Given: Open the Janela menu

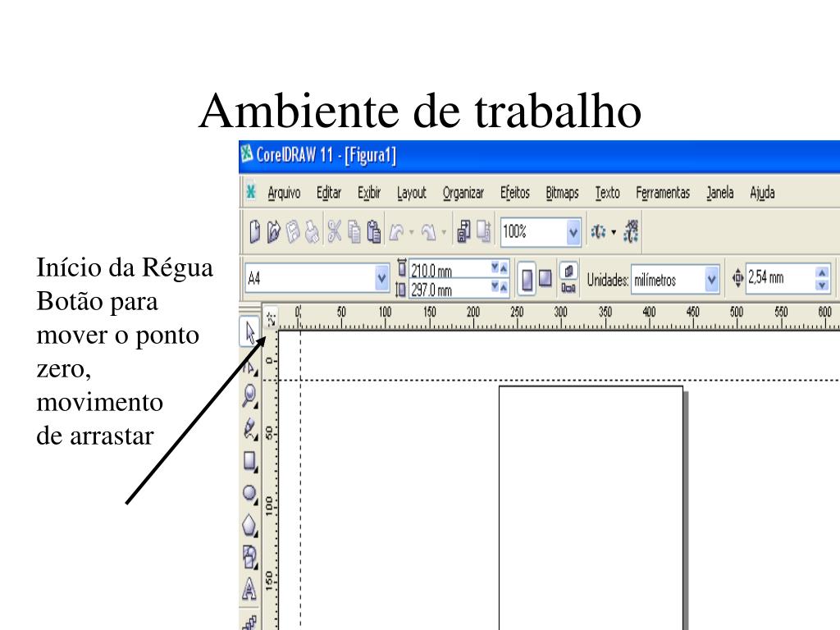Looking at the screenshot, I should [719, 192].
